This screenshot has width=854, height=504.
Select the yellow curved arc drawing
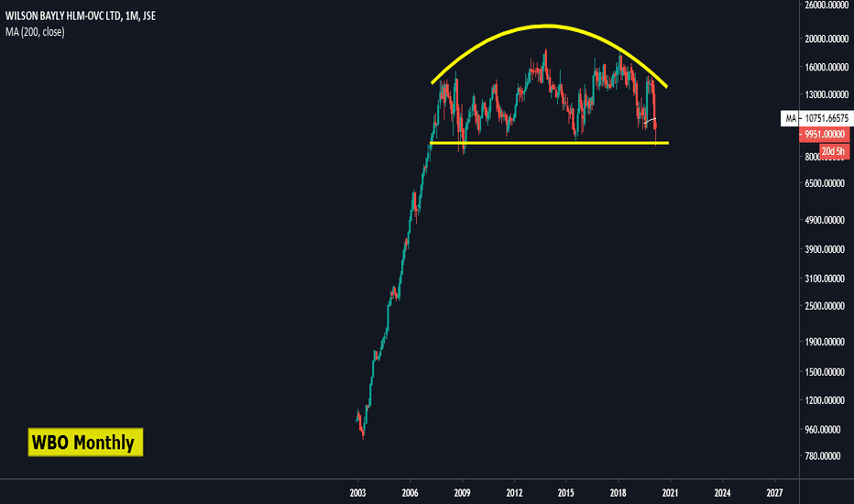tap(549, 26)
